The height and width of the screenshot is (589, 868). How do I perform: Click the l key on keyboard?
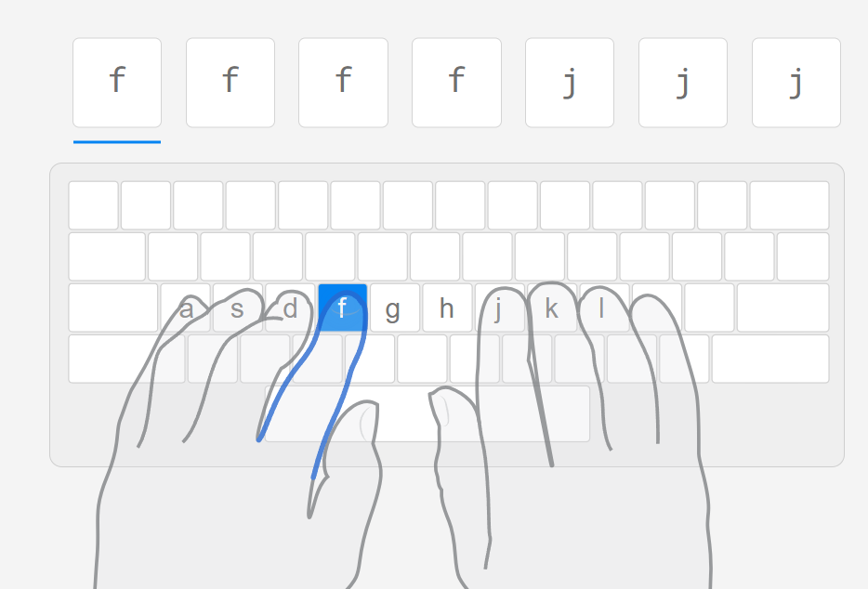pyautogui.click(x=604, y=308)
